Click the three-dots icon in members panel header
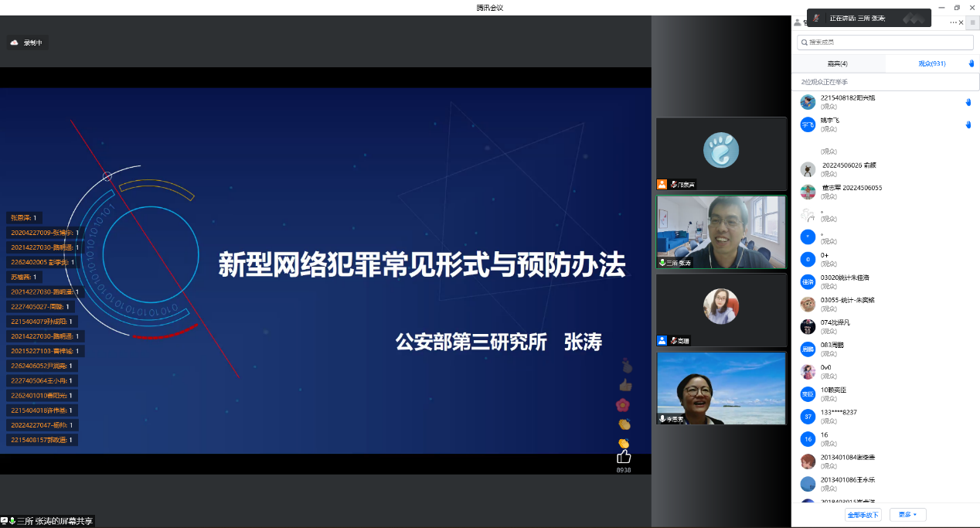Screen dimensions: 980x528 click(953, 22)
